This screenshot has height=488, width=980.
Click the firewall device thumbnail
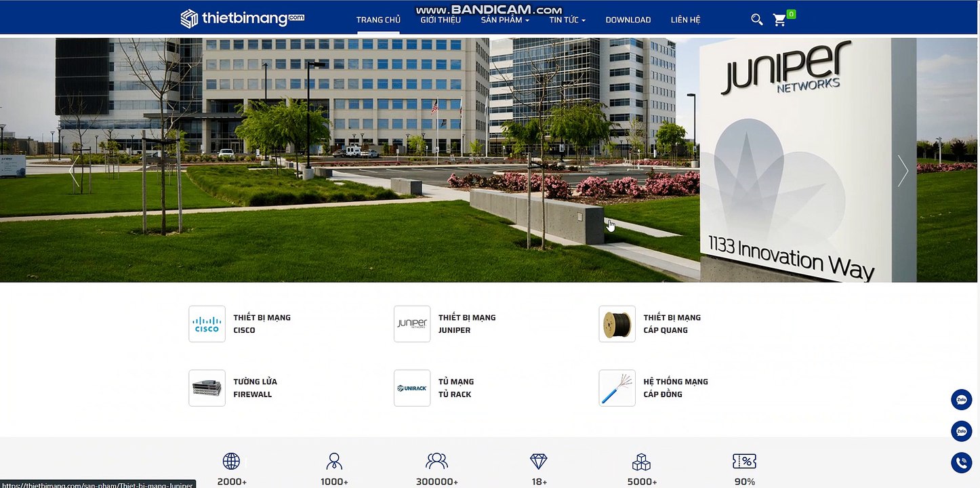click(207, 388)
